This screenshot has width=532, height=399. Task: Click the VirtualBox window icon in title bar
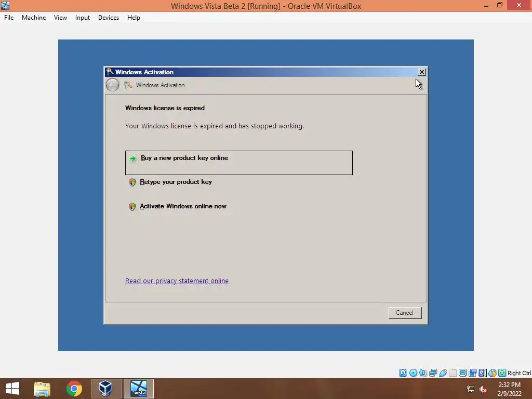(x=5, y=6)
